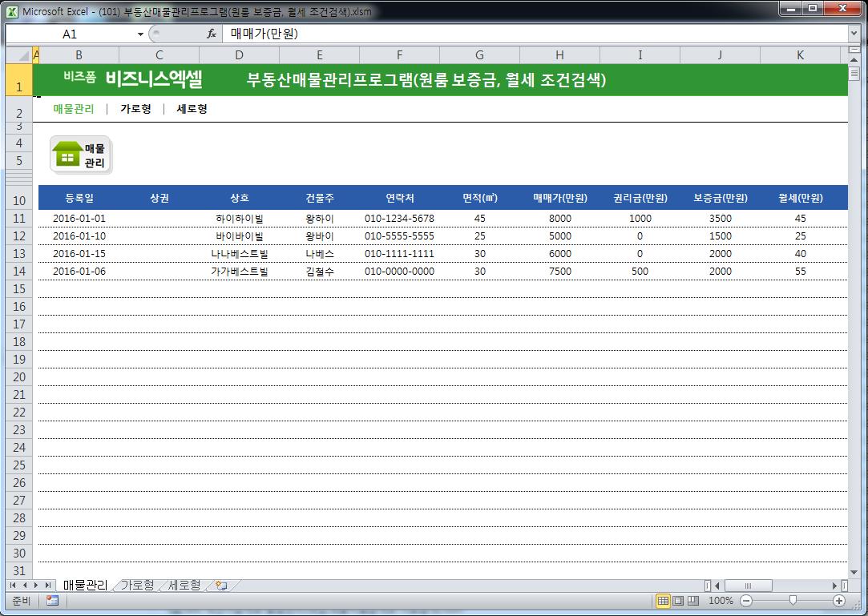Click vertical scrollbar up arrow
This screenshot has height=616, width=868.
click(854, 60)
